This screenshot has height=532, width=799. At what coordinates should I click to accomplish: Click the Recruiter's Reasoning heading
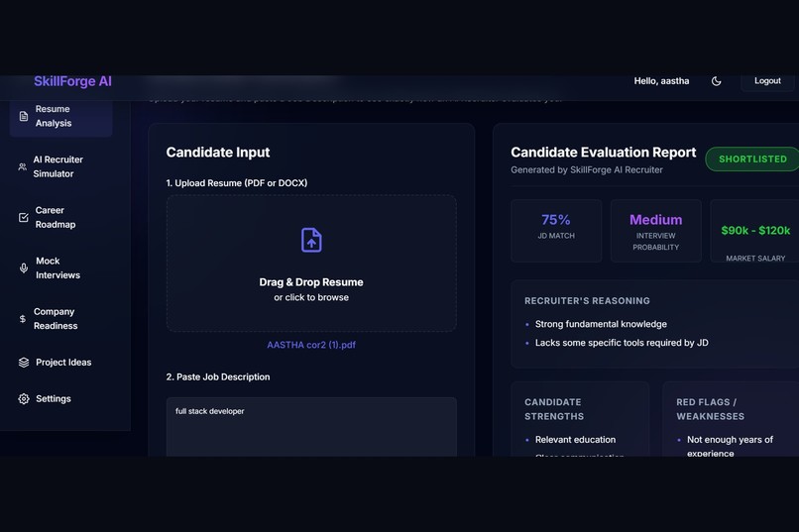[x=587, y=301]
